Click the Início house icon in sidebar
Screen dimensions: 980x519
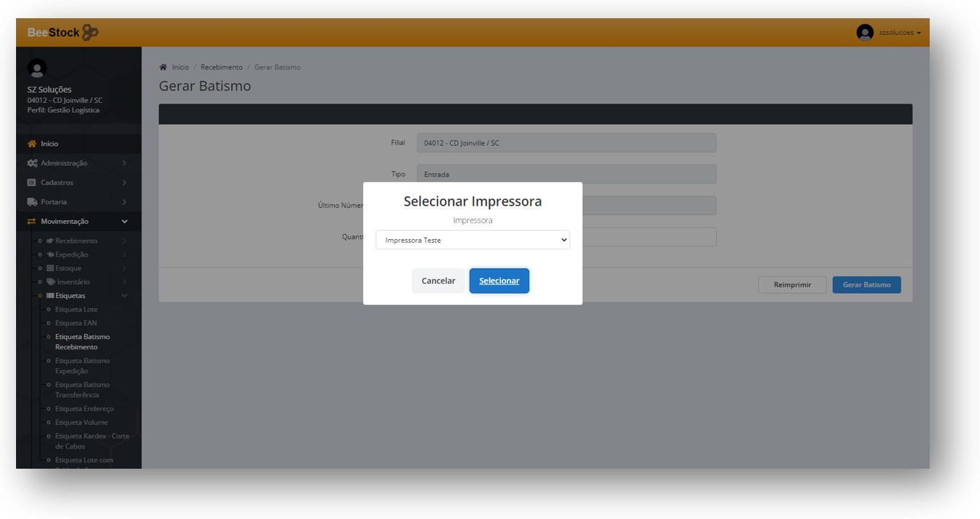tap(31, 144)
